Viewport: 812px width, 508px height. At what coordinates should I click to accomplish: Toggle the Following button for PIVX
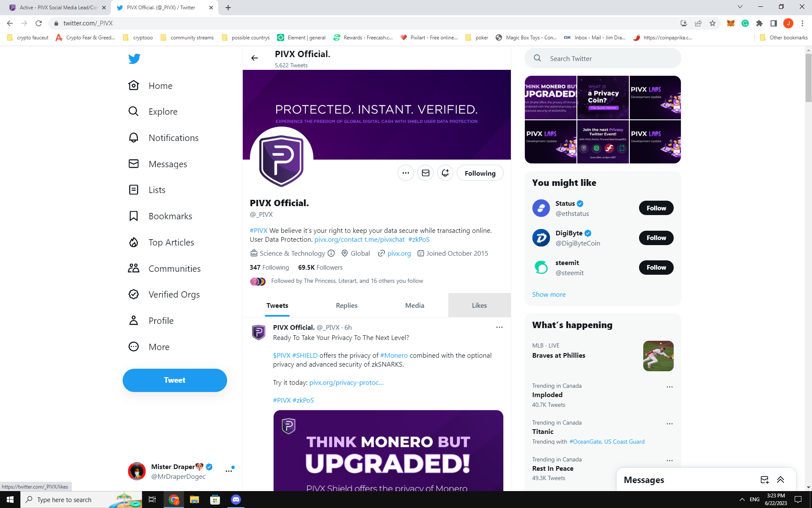point(480,173)
